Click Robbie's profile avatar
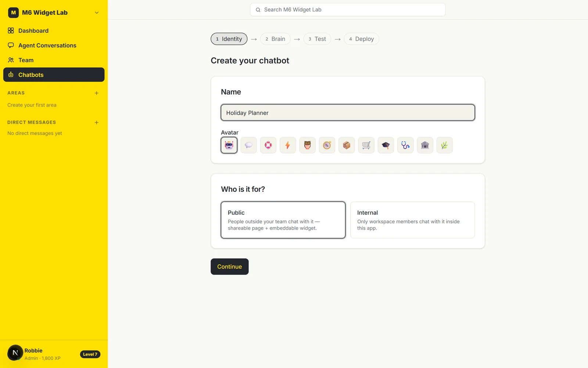The image size is (588, 368). (15, 353)
